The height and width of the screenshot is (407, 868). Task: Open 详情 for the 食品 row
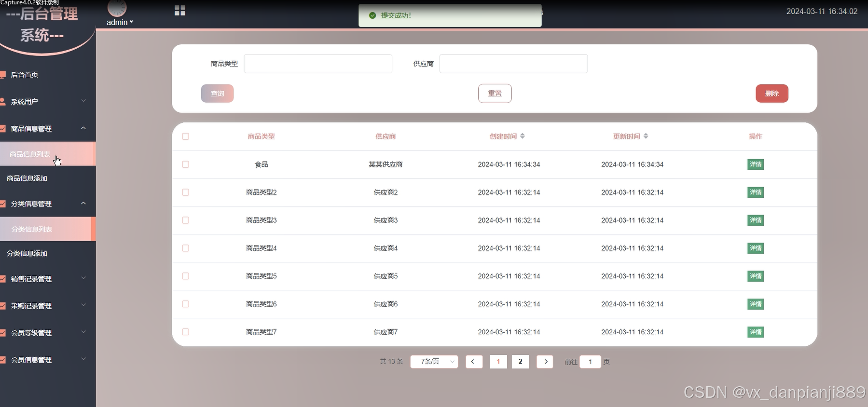756,164
